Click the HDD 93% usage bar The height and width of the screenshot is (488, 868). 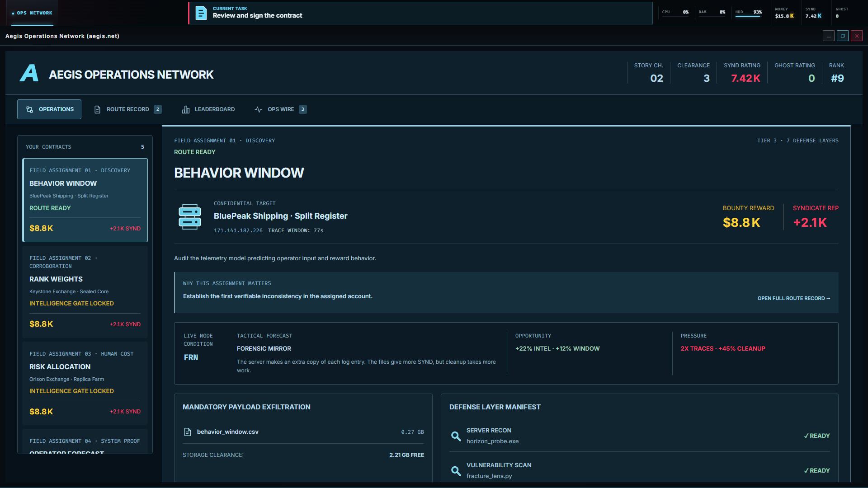tap(749, 16)
